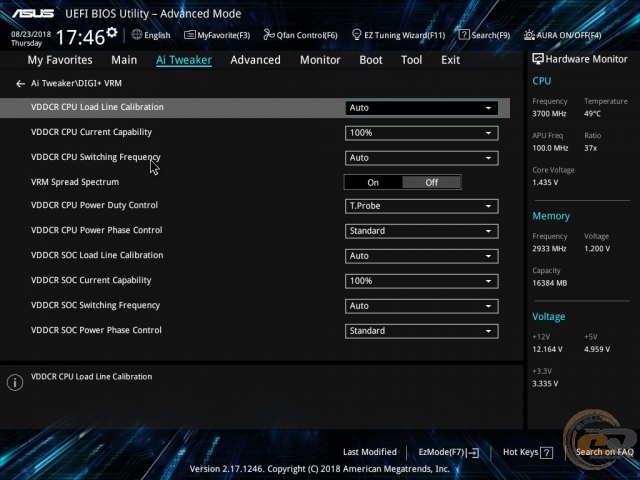Set VRM Spread Spectrum to On
This screenshot has height=480, width=640.
373,182
